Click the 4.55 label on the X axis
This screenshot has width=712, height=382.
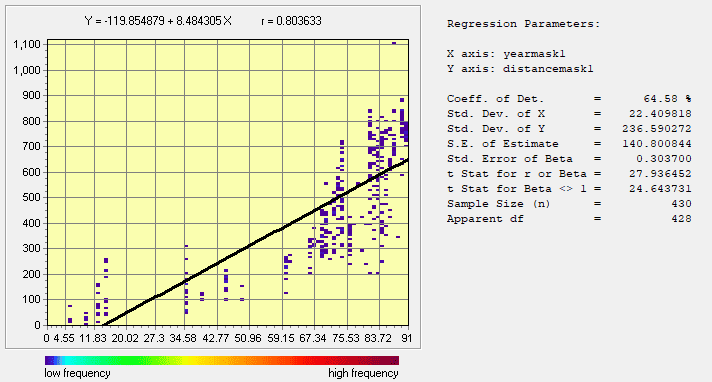point(64,338)
